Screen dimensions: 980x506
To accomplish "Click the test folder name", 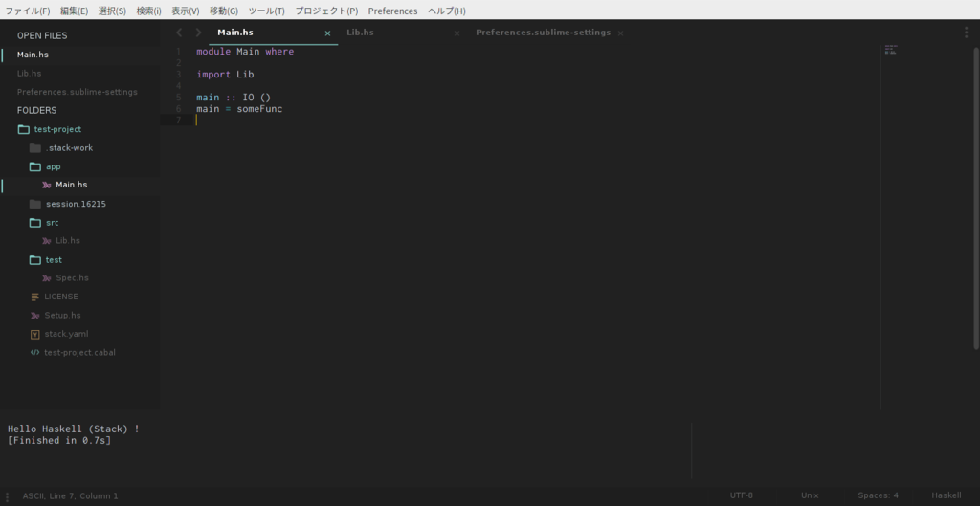I will click(x=54, y=260).
